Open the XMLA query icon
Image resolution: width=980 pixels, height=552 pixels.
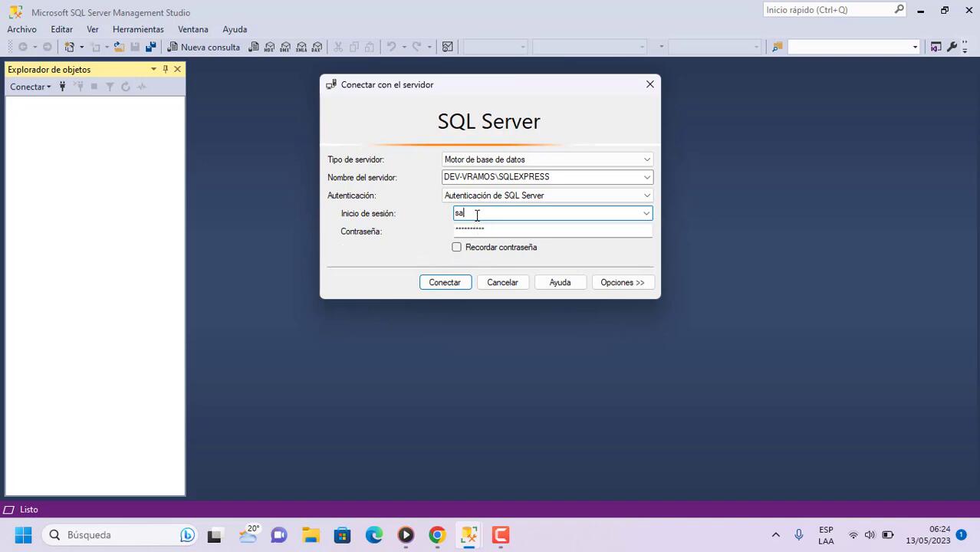point(301,47)
